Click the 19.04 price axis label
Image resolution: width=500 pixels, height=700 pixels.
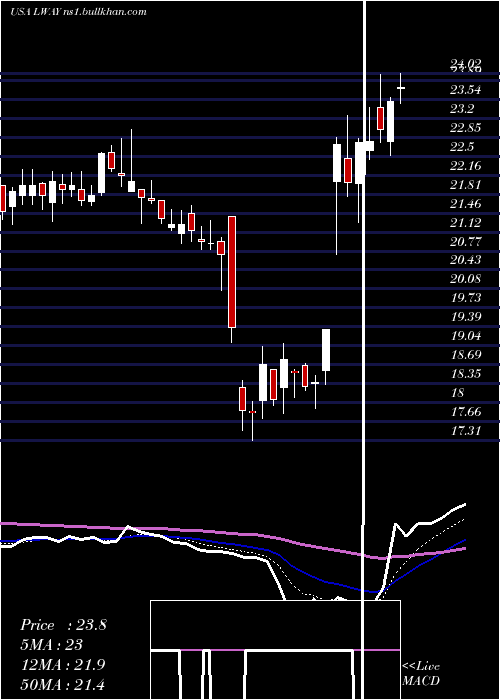[x=465, y=336]
